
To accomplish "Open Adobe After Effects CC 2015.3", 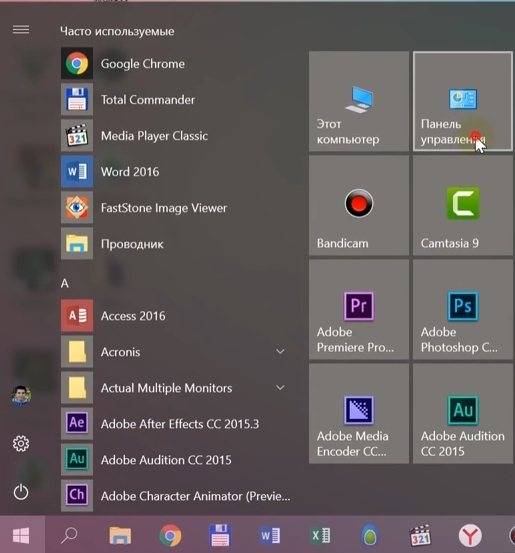I will 176,424.
